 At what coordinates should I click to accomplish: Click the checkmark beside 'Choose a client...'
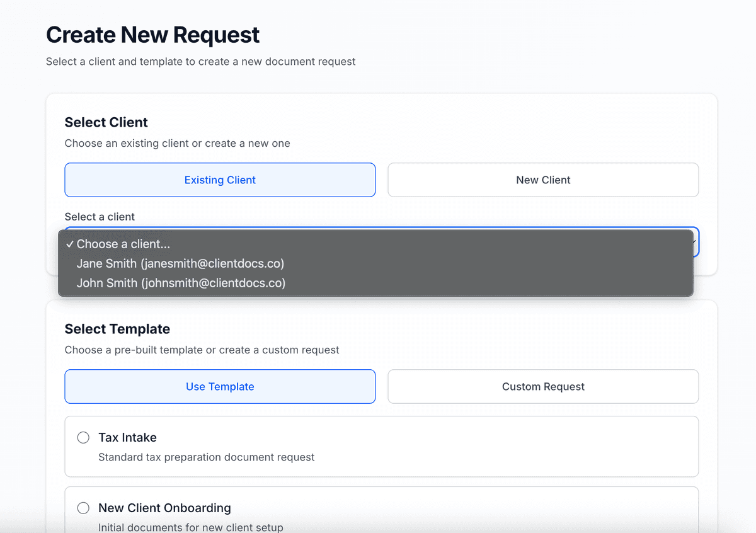(x=71, y=244)
